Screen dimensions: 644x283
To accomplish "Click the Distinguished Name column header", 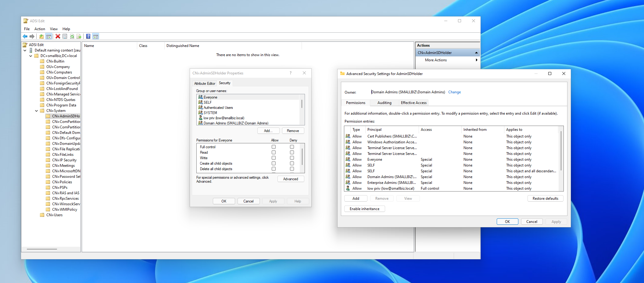I will pyautogui.click(x=233, y=46).
